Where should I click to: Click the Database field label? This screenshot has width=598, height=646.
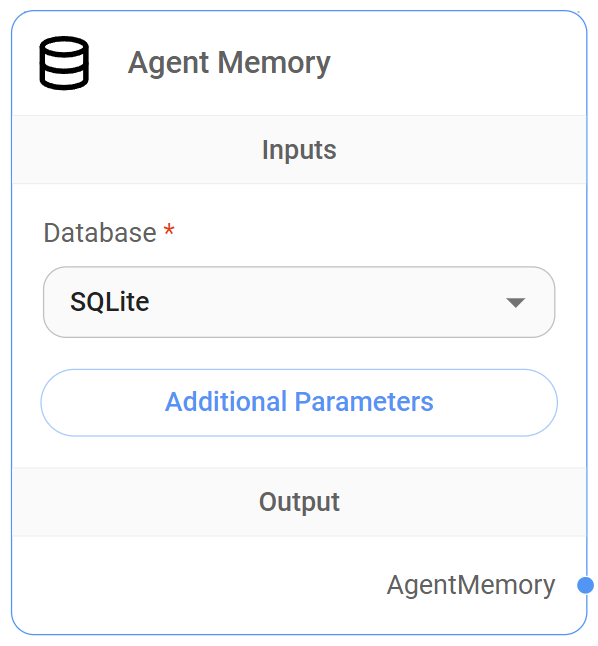pos(100,233)
